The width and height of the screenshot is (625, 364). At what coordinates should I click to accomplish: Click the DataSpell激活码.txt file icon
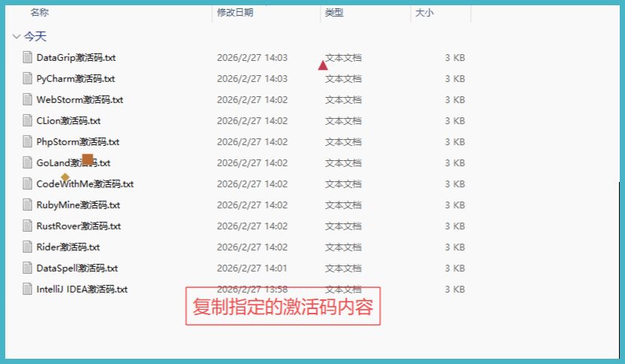[x=27, y=268]
